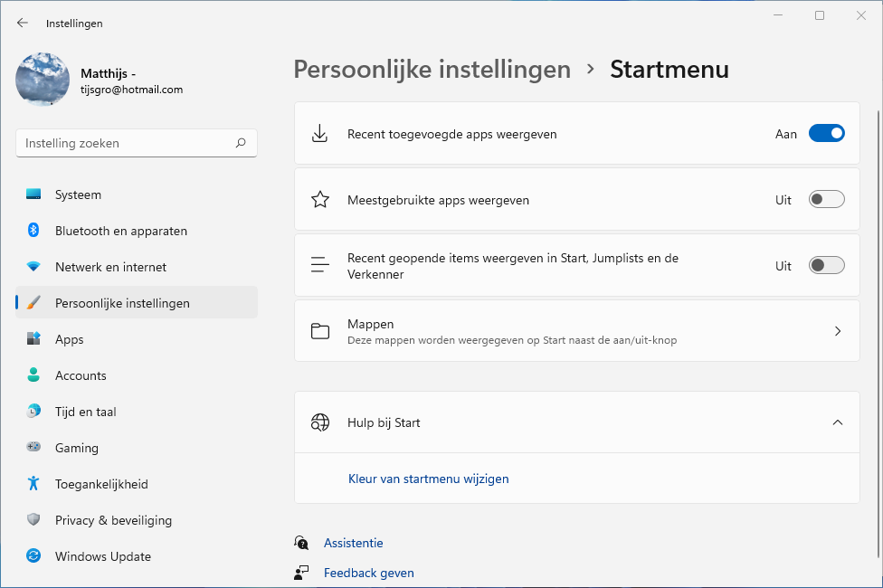
Task: Click the Gaming controller icon
Action: (x=33, y=448)
